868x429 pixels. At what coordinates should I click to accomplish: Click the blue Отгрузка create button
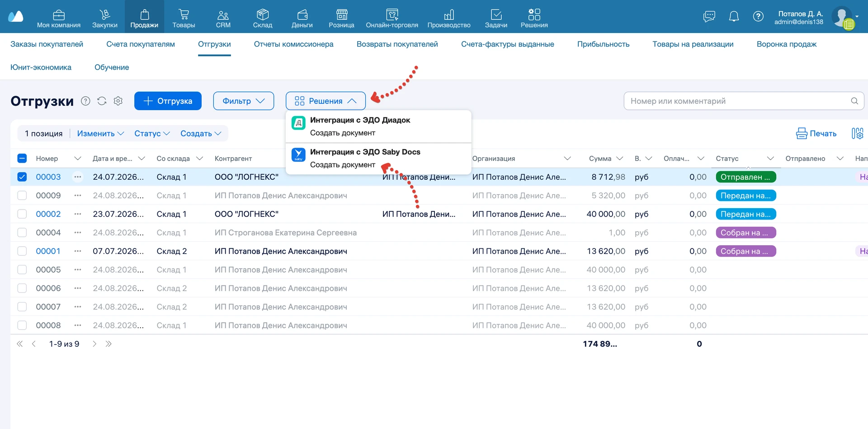point(168,101)
